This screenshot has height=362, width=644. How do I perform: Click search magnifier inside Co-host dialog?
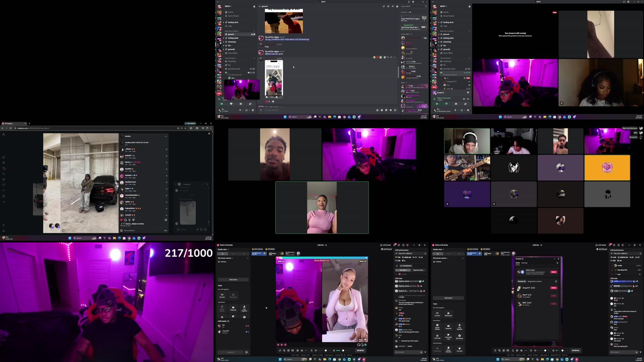[x=557, y=263]
